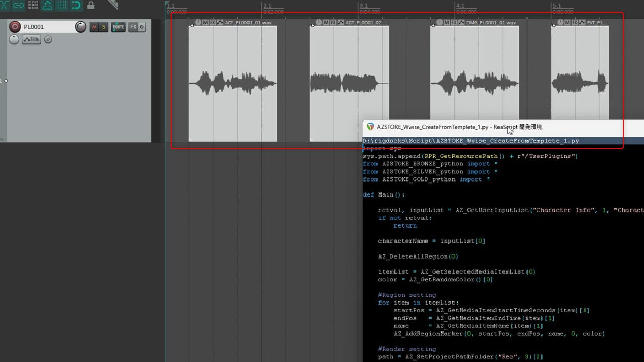Click the metronome icon
This screenshot has width=644, height=362.
point(113,5)
